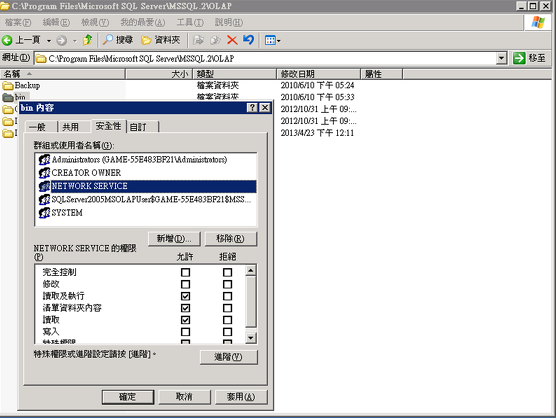Click the Copy To toolbar icon
Image resolution: width=556 pixels, height=418 pixels.
pyautogui.click(x=215, y=40)
